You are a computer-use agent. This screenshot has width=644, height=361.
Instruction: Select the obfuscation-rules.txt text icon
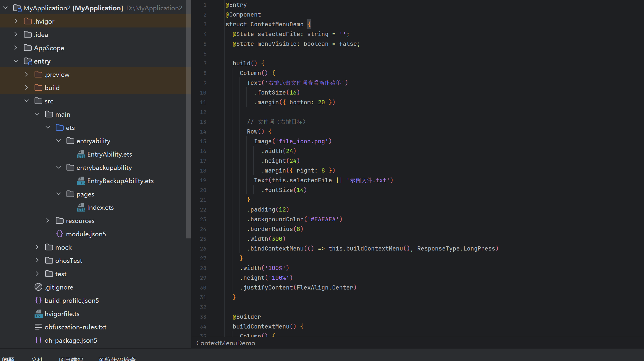click(38, 327)
